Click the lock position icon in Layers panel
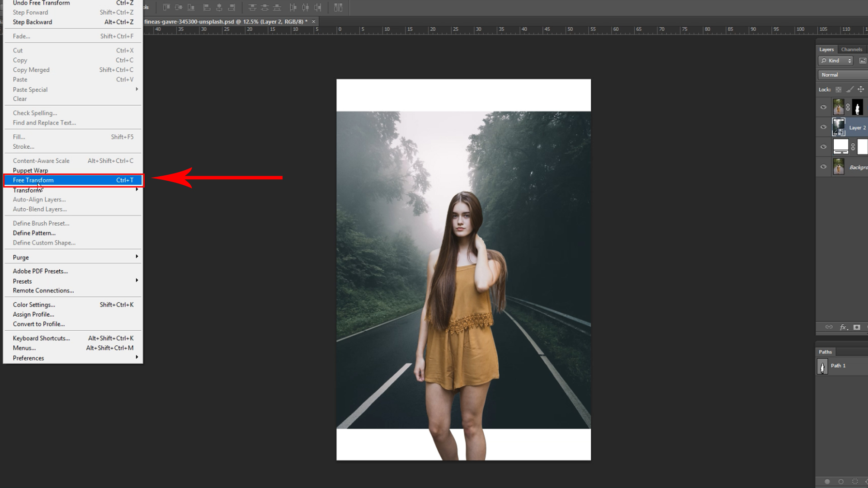The height and width of the screenshot is (488, 868). [x=861, y=89]
